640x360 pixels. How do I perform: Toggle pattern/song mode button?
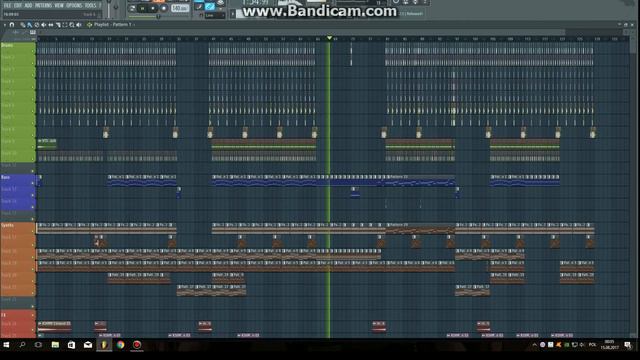(132, 8)
